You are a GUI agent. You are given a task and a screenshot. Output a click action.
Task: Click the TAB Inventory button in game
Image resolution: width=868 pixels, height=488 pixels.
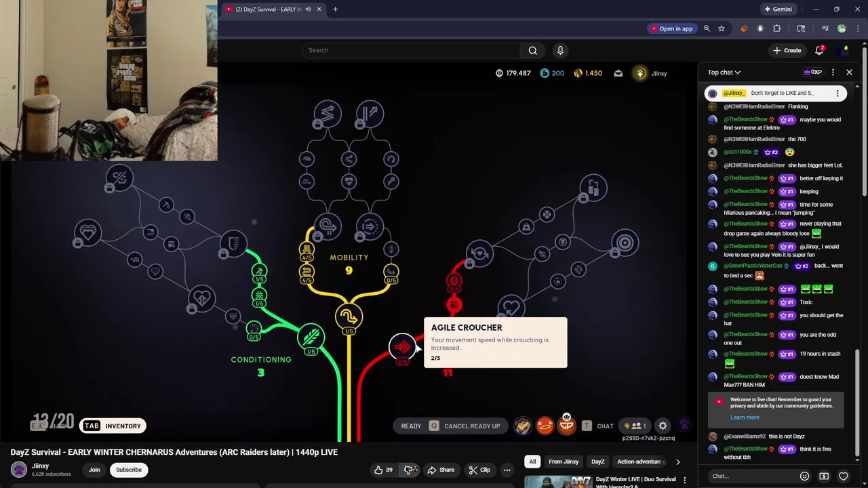[113, 426]
